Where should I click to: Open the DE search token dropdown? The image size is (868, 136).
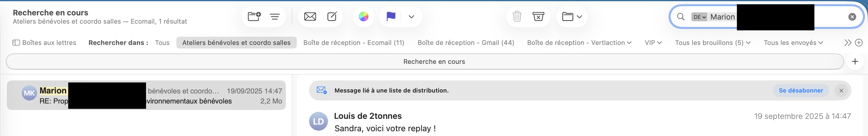tap(699, 17)
